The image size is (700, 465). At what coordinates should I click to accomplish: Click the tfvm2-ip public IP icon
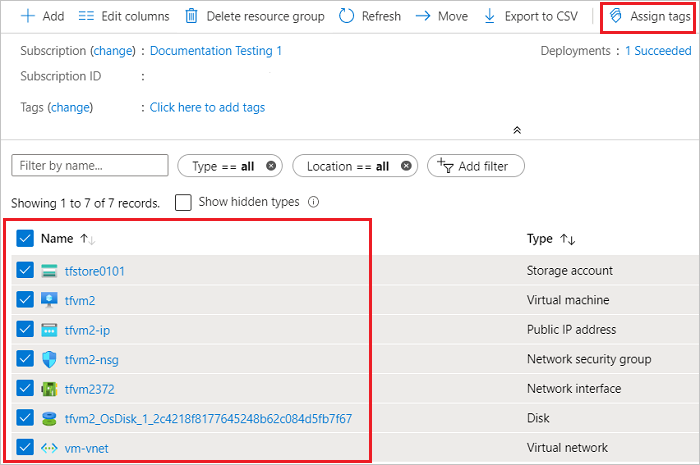click(49, 330)
